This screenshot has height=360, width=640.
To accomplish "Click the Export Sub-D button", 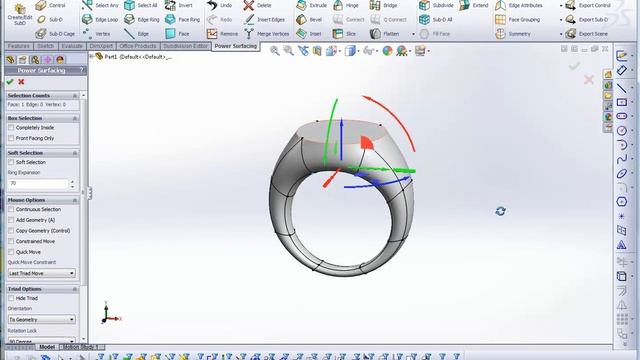I will [x=587, y=20].
